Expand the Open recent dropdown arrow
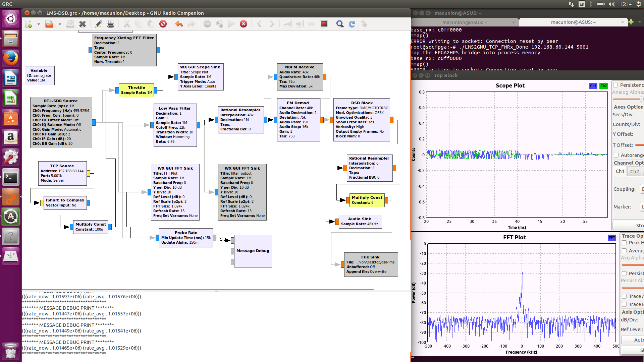The image size is (644, 362). [x=60, y=24]
